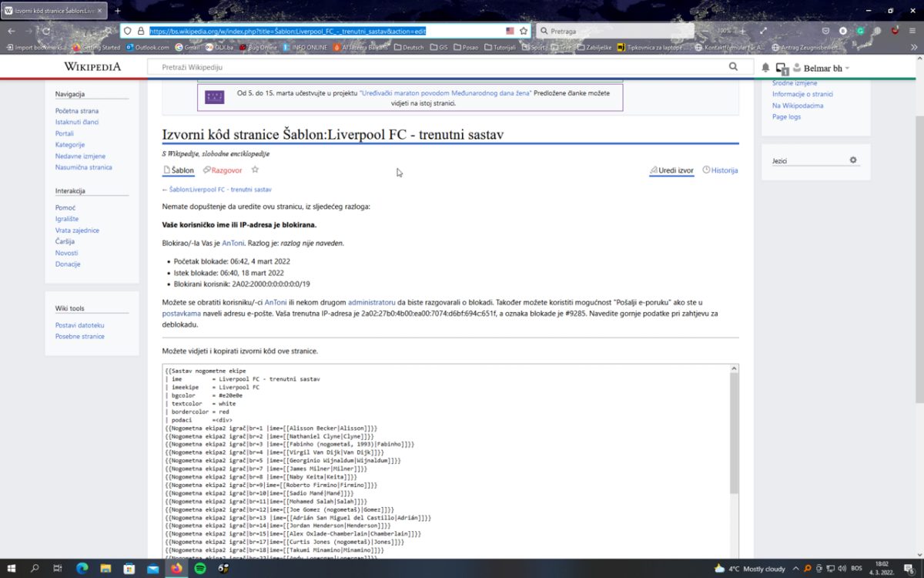This screenshot has width=924, height=578.
Task: Open Page logs link
Action: (786, 116)
